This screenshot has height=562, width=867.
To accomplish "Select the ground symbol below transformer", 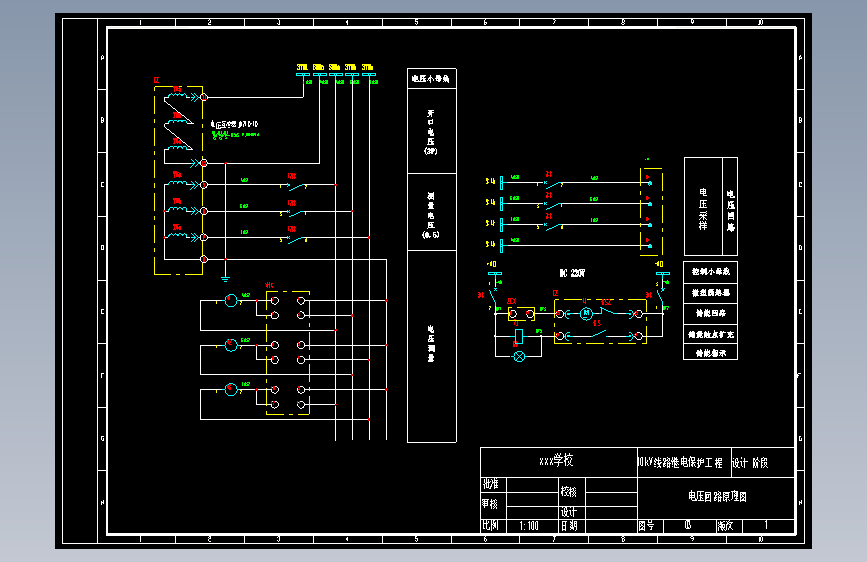I will (x=225, y=279).
